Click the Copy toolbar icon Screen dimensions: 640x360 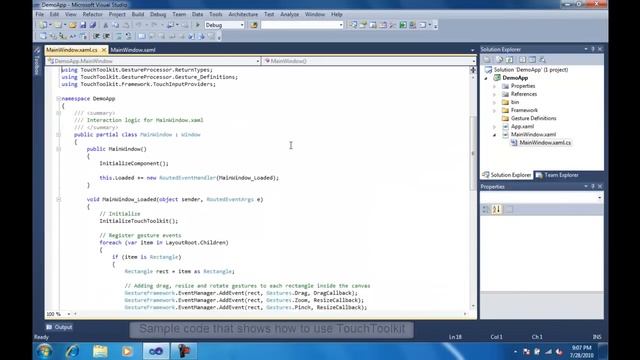tap(116, 25)
